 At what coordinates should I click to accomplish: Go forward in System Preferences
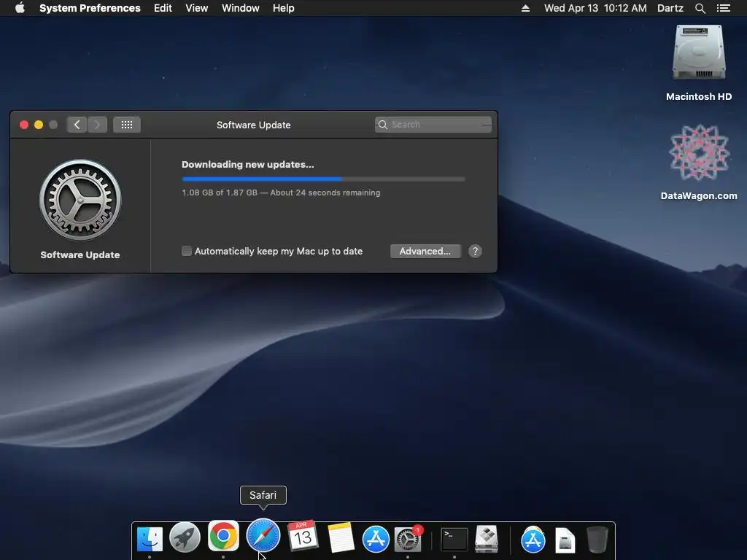click(97, 125)
